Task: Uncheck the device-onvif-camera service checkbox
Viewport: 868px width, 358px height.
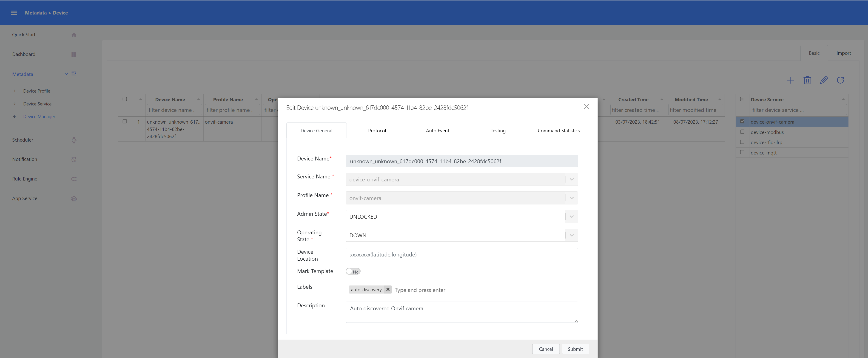Action: click(x=742, y=122)
